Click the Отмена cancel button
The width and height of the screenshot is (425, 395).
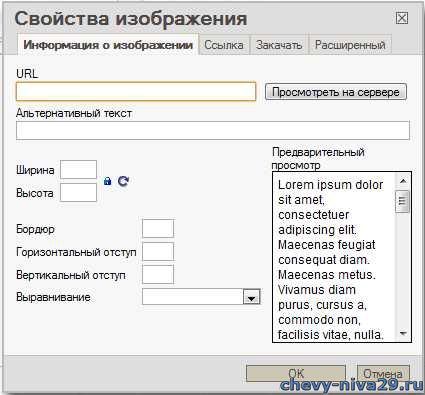pos(383,373)
